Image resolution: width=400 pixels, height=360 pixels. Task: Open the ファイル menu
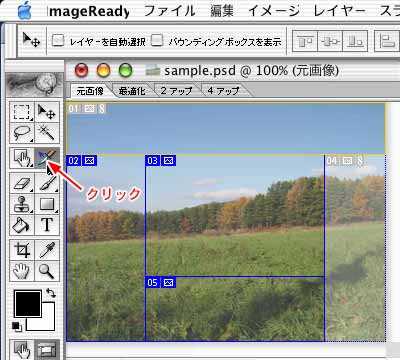pyautogui.click(x=169, y=11)
